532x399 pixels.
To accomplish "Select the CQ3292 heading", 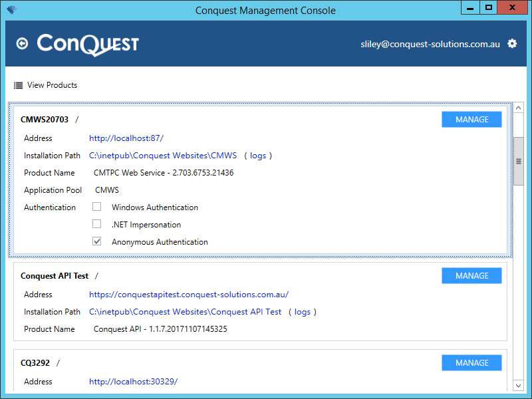I will pos(35,363).
